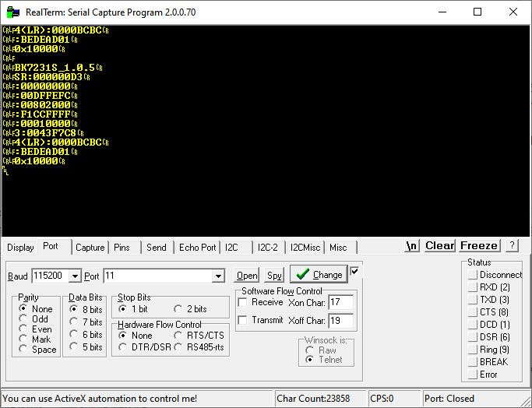
Task: Select Space parity
Action: (37, 350)
